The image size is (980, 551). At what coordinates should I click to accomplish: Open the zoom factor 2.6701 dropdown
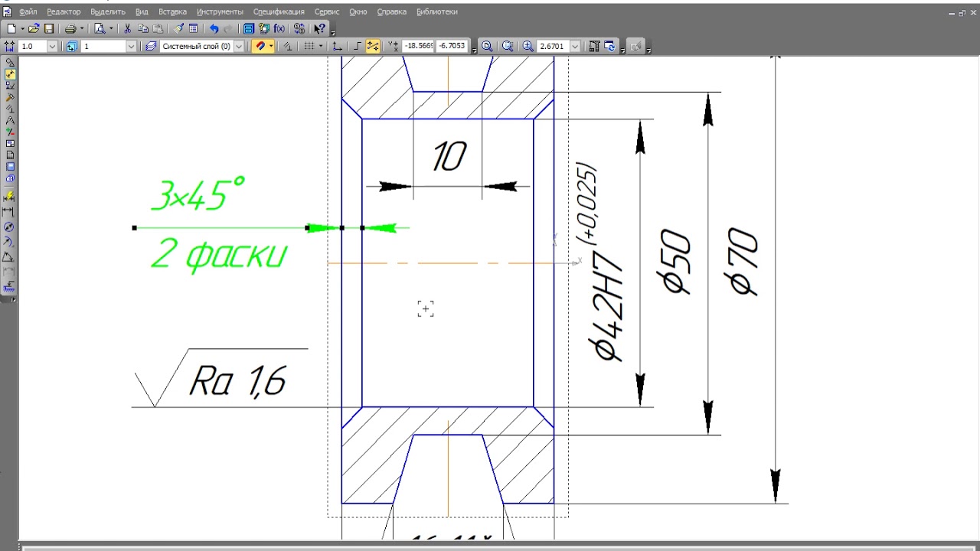[575, 46]
